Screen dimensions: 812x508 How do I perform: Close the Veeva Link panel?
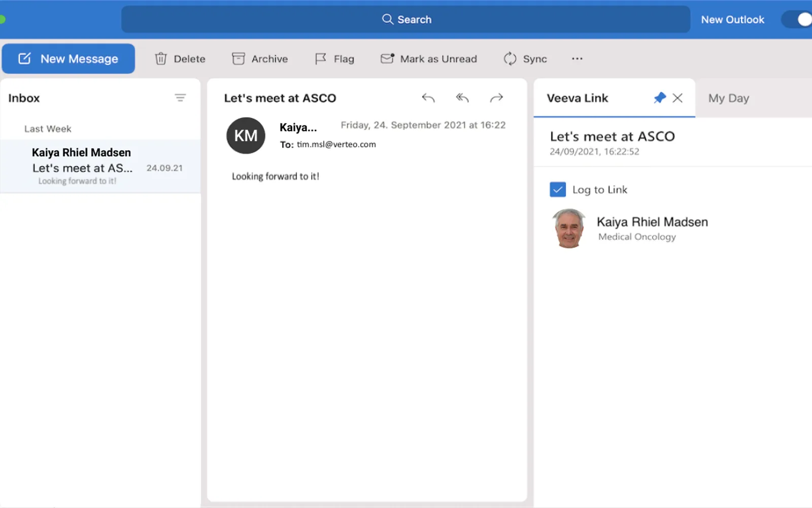point(678,98)
